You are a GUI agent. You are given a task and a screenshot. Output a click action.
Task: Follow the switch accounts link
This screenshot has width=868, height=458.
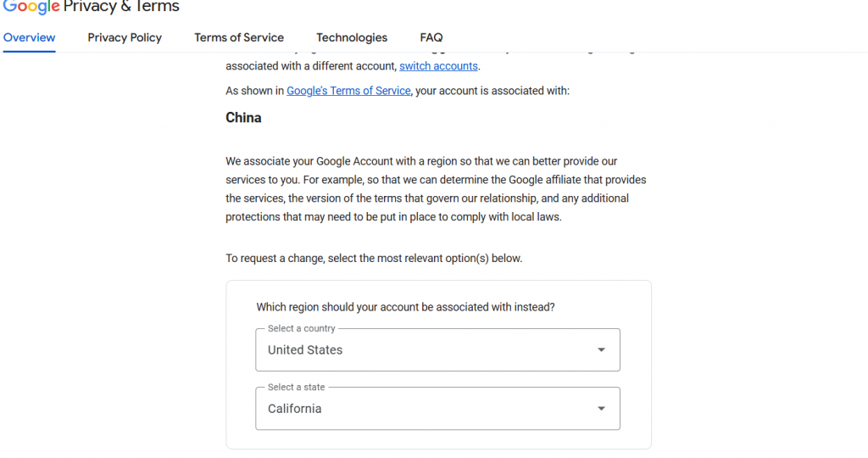point(438,66)
